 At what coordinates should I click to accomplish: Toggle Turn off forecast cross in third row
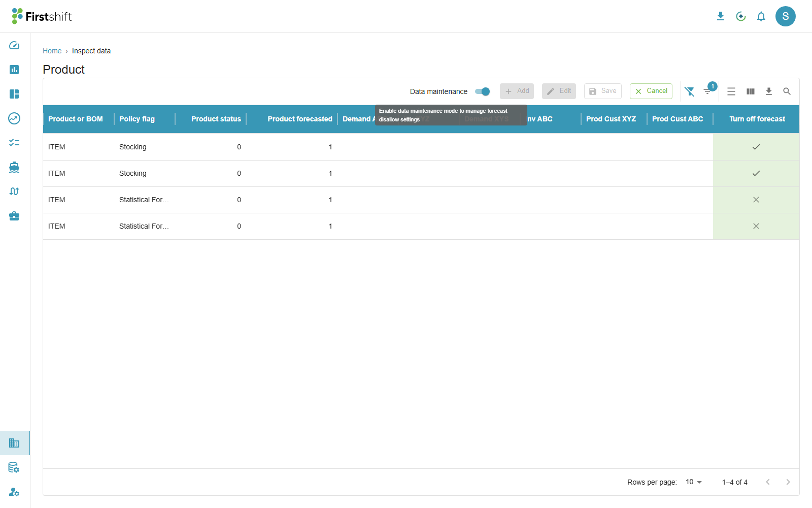click(756, 200)
